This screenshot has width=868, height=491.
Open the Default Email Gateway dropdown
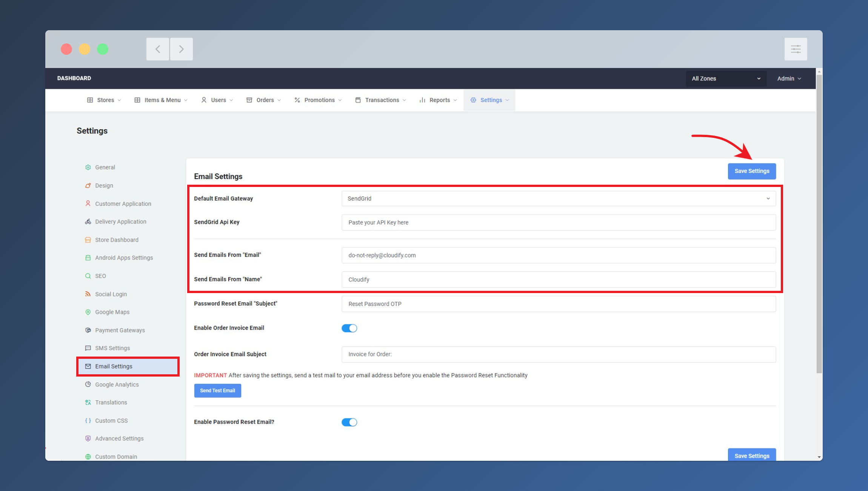pos(559,199)
